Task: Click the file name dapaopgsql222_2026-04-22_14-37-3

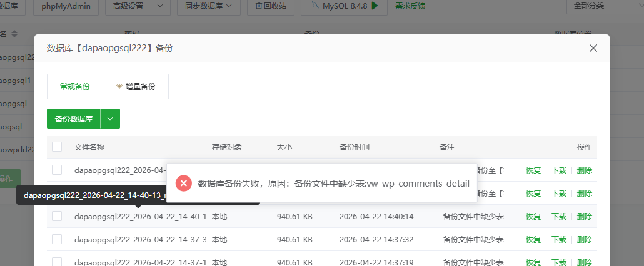Action: tap(140, 239)
